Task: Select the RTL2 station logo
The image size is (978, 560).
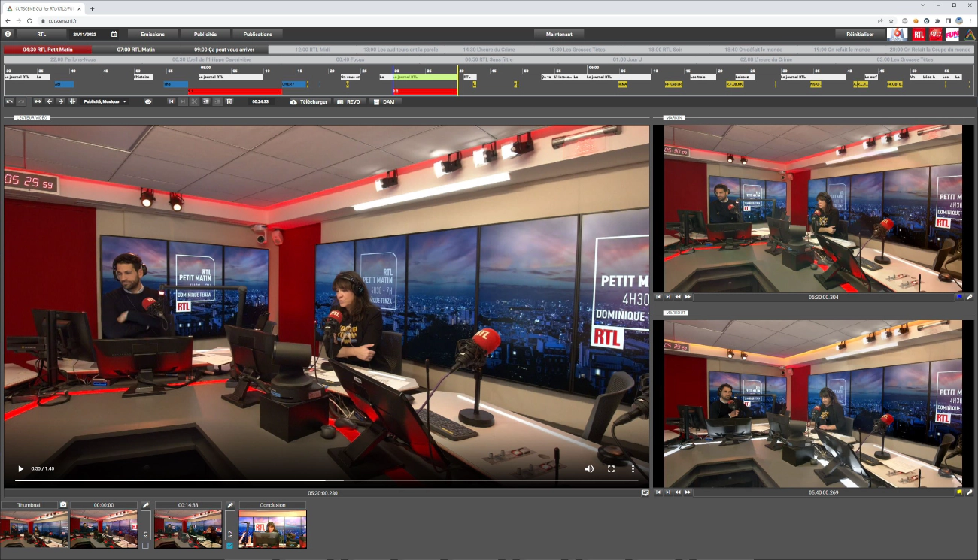Action: point(936,34)
